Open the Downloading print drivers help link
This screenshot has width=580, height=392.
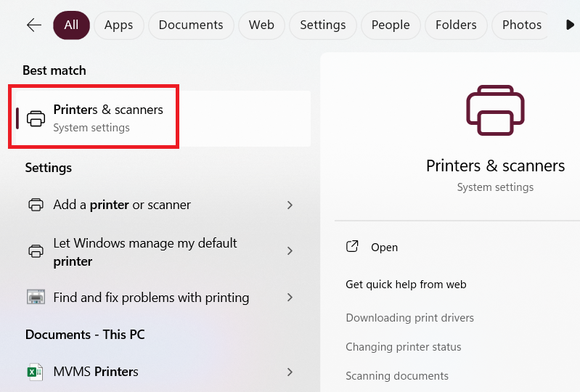click(x=409, y=318)
